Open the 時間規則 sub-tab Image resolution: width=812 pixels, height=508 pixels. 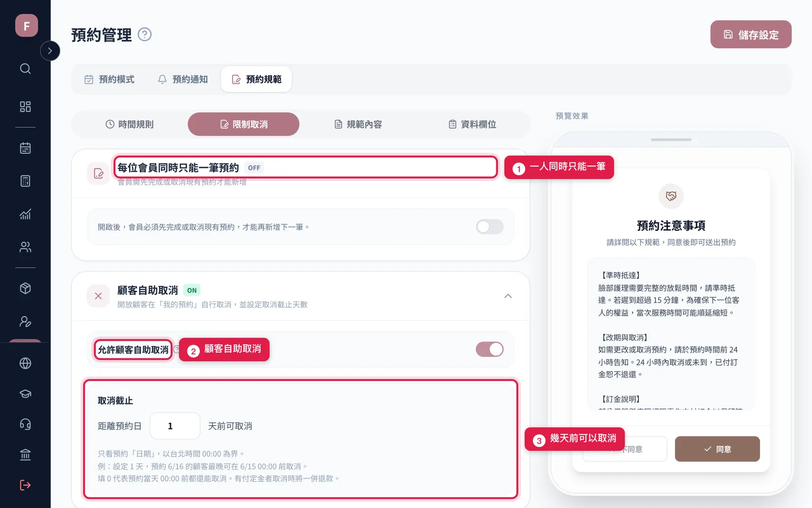129,124
